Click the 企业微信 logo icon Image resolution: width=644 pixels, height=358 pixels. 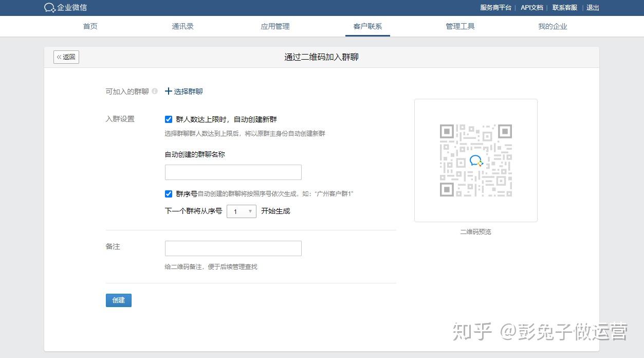[x=50, y=8]
